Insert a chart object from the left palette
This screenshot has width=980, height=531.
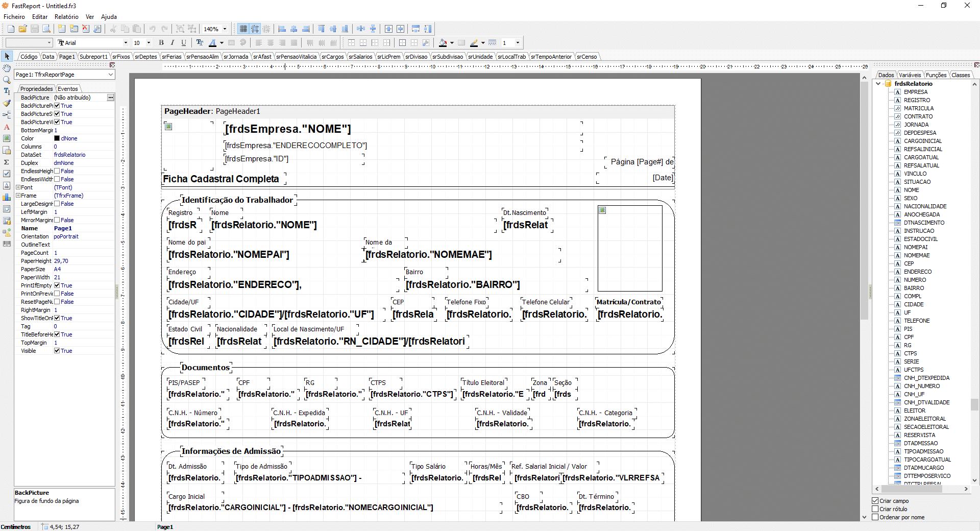click(x=7, y=197)
